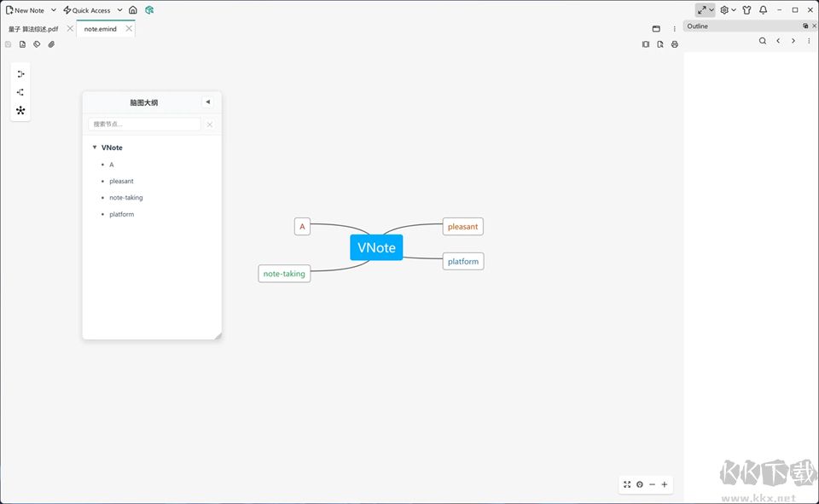819x504 pixels.
Task: Clear the node search field
Action: (210, 125)
